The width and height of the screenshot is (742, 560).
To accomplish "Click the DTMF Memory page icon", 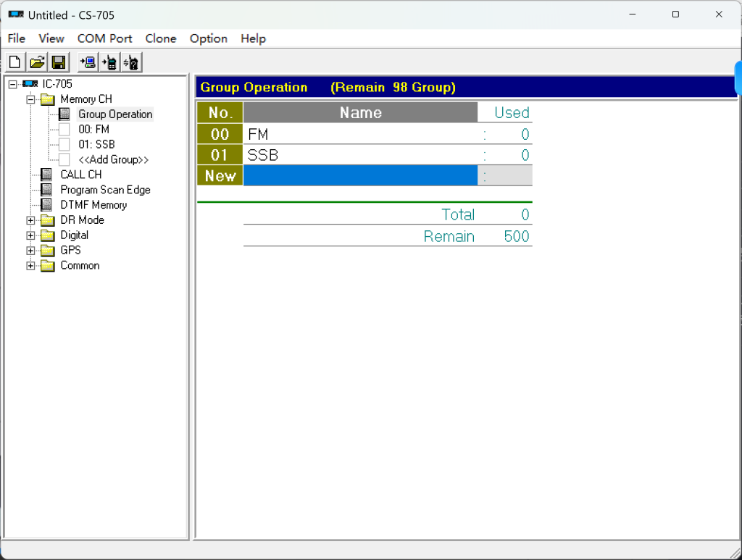I will pyautogui.click(x=46, y=205).
